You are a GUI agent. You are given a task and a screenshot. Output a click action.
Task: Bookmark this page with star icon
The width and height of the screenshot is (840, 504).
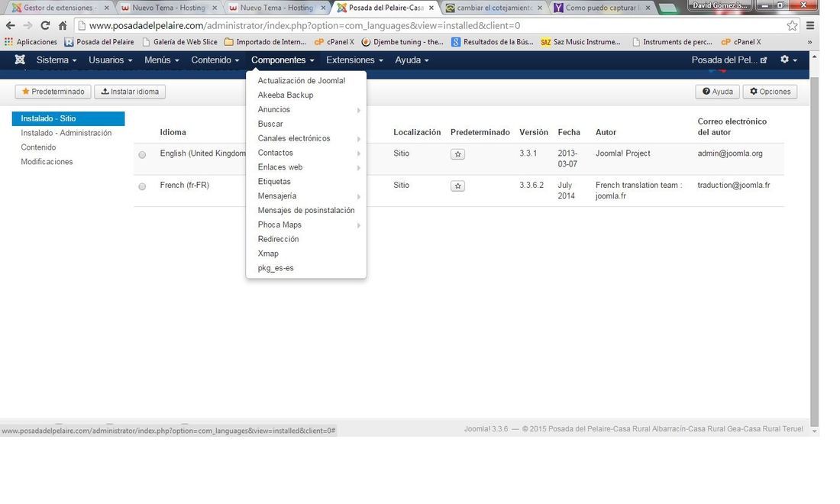click(x=792, y=25)
